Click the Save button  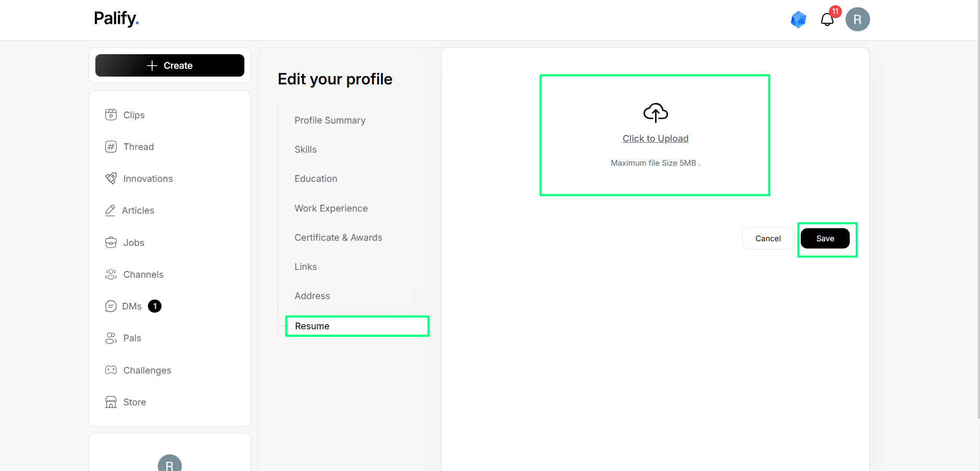tap(825, 239)
